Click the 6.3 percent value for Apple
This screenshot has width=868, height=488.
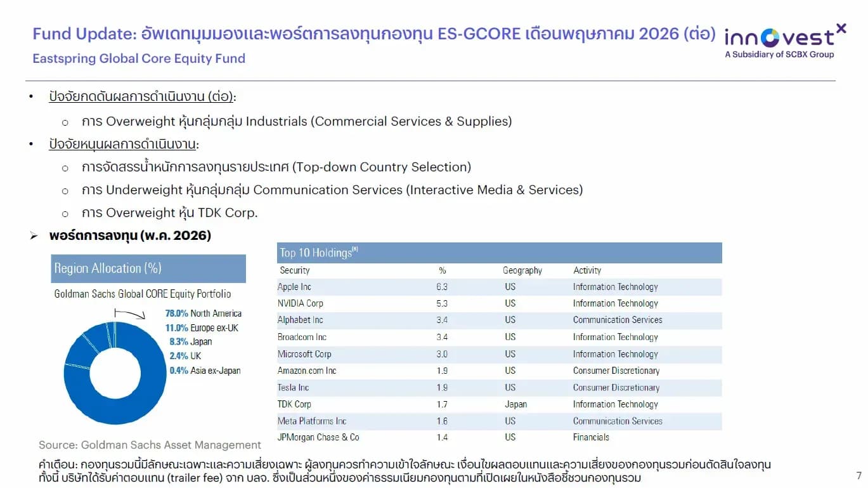[442, 287]
